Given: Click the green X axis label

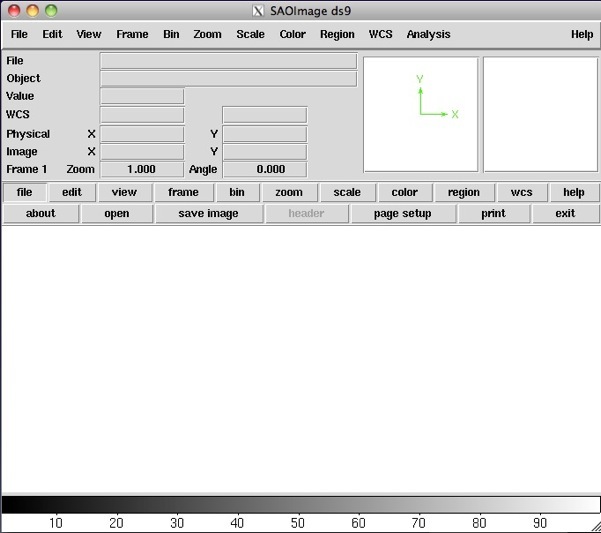Looking at the screenshot, I should [x=455, y=114].
